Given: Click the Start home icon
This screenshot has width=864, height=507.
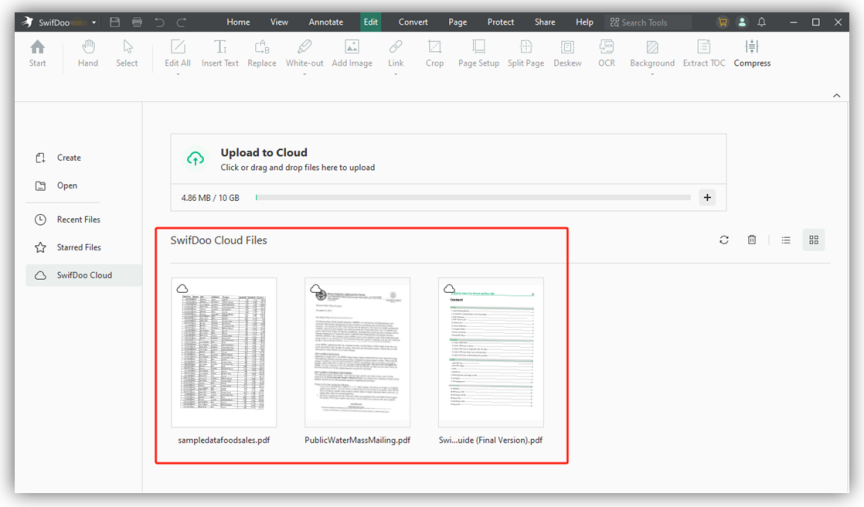Looking at the screenshot, I should click(37, 53).
